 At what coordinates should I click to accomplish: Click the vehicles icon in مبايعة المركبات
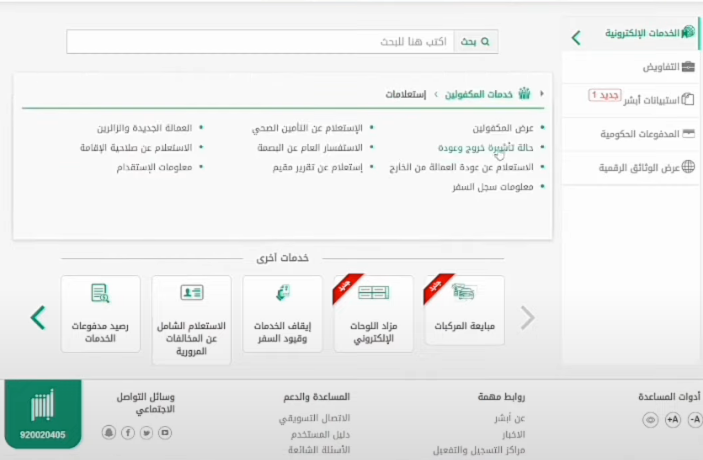point(464,292)
